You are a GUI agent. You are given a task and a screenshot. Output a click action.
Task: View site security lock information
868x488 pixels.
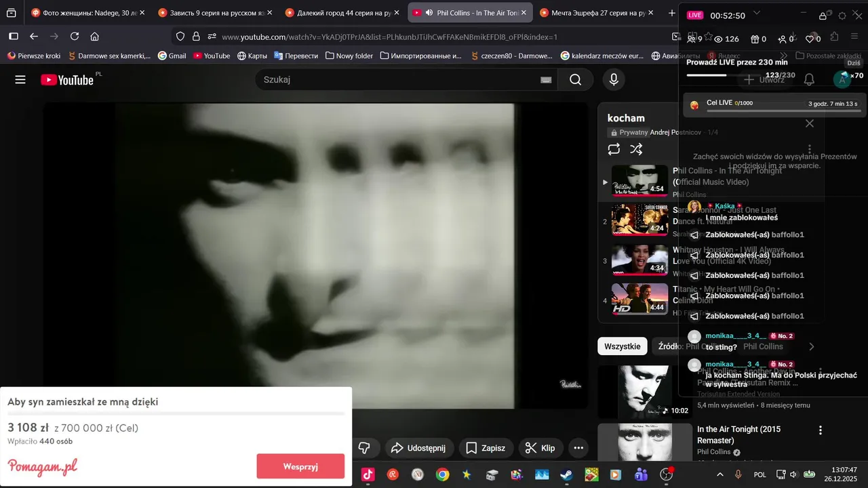point(196,37)
